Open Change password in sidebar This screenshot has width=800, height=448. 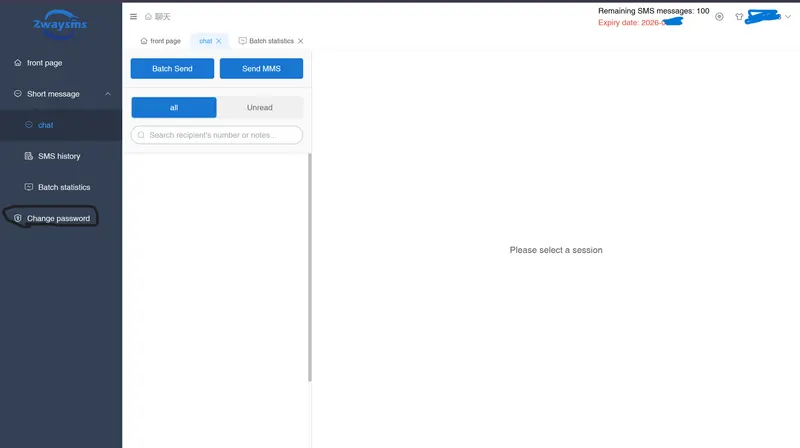(61, 218)
